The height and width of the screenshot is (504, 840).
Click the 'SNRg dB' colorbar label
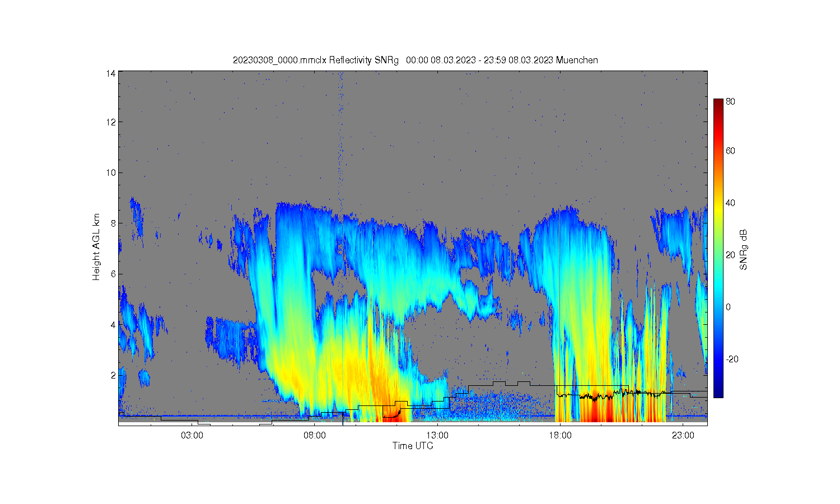pyautogui.click(x=744, y=250)
